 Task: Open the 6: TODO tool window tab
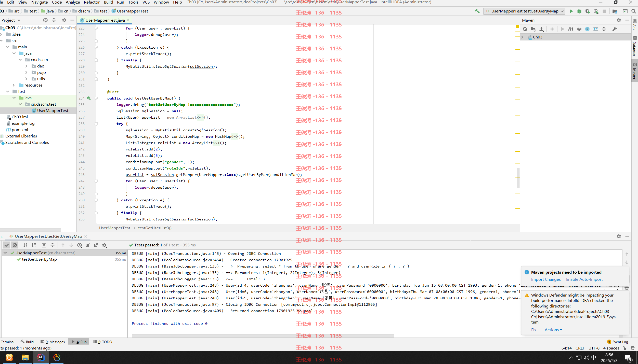[103, 342]
